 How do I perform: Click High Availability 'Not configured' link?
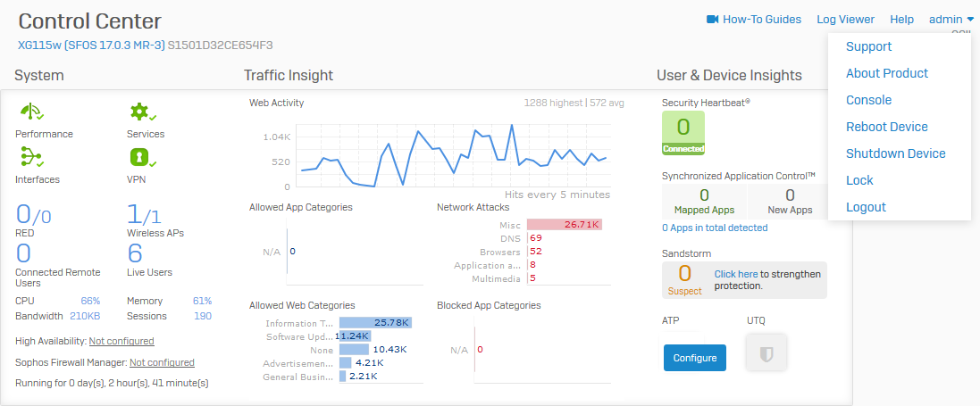(121, 341)
